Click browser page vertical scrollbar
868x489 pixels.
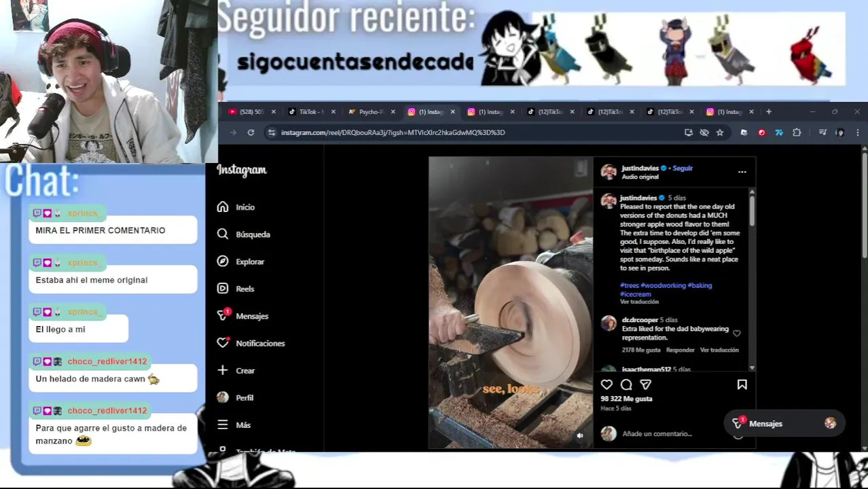864,205
